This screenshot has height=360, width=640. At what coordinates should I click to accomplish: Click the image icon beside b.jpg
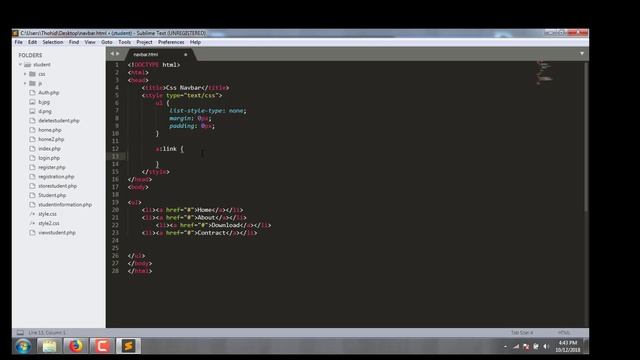[x=32, y=102]
